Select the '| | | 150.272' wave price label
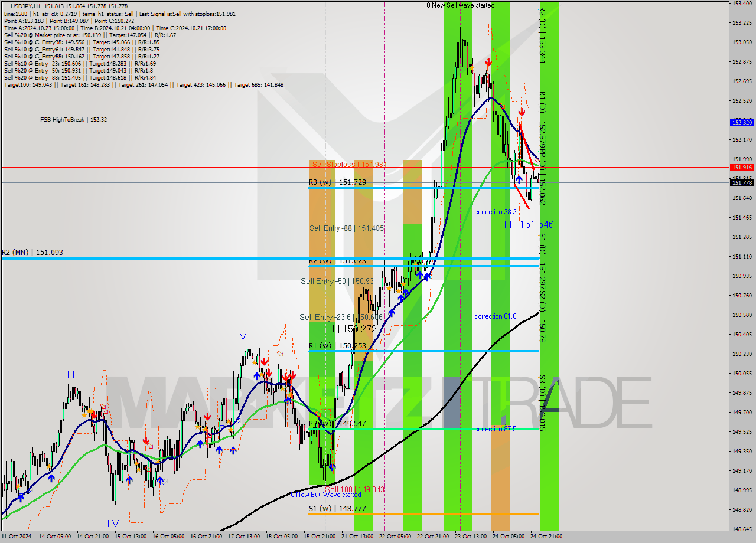Viewport: 756px width, 543px height. [352, 329]
